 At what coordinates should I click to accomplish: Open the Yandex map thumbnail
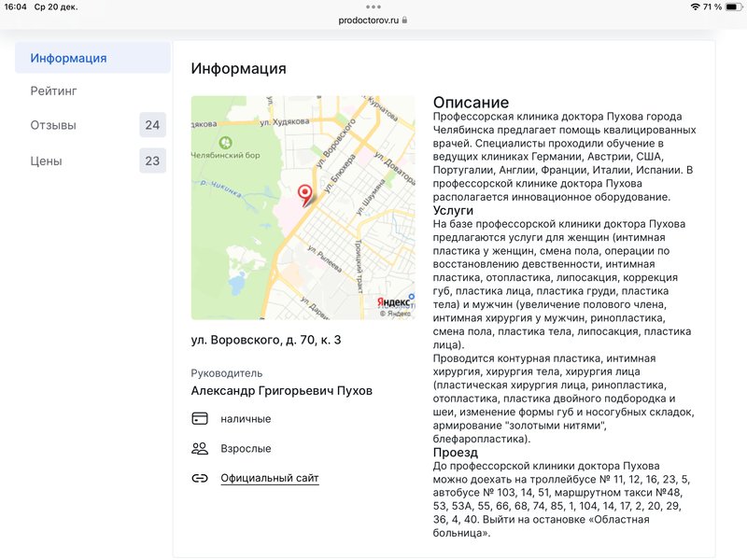[x=303, y=207]
